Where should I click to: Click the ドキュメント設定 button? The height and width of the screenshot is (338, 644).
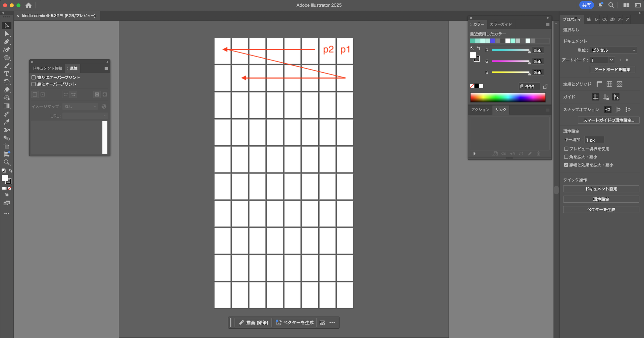(x=601, y=189)
